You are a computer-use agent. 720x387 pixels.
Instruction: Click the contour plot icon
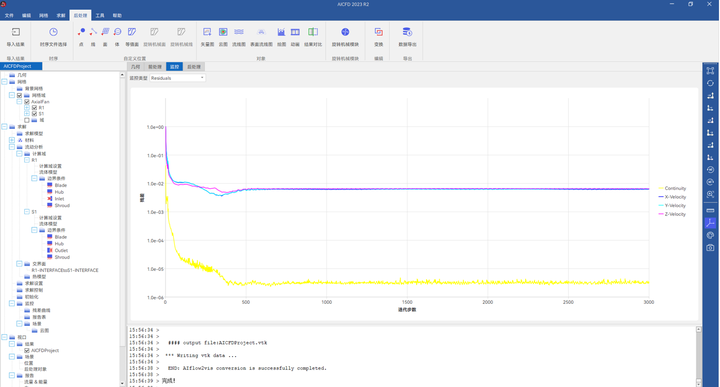[223, 32]
